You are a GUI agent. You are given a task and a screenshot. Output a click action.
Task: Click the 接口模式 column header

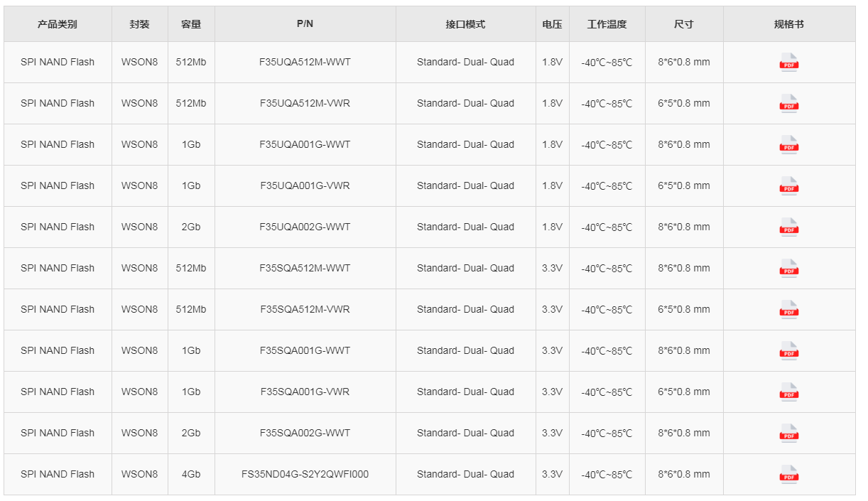click(x=465, y=24)
